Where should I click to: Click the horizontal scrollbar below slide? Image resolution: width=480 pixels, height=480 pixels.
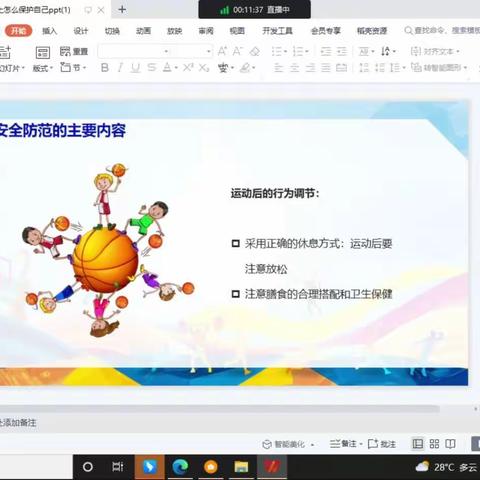pyautogui.click(x=219, y=409)
